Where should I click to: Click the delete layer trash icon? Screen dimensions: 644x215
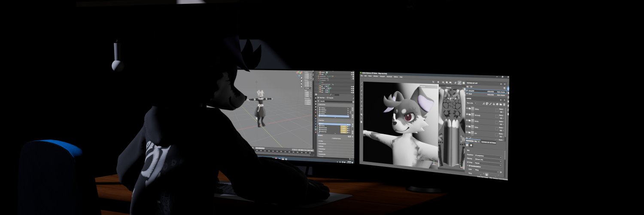[x=504, y=104]
